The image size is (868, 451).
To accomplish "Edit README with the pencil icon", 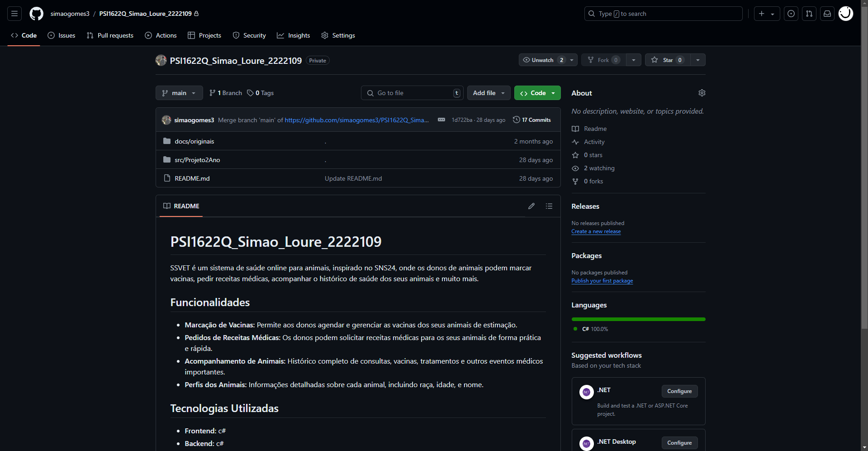I will tap(531, 206).
